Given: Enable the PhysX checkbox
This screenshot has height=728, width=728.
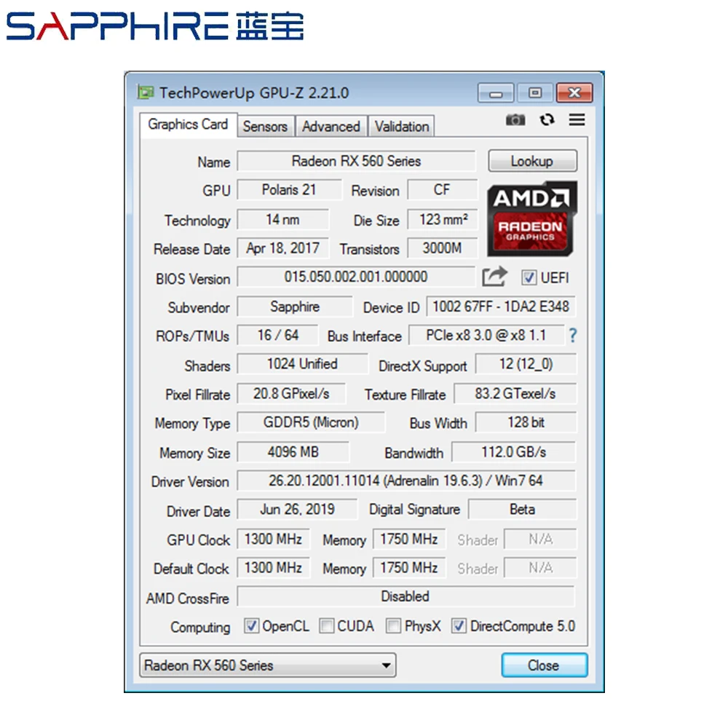Looking at the screenshot, I should pos(393,626).
